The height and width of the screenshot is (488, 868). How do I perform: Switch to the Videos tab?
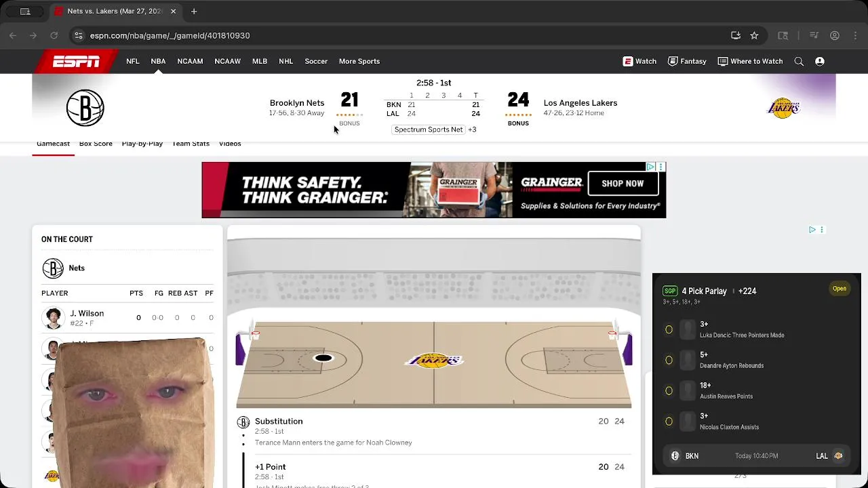tap(230, 144)
